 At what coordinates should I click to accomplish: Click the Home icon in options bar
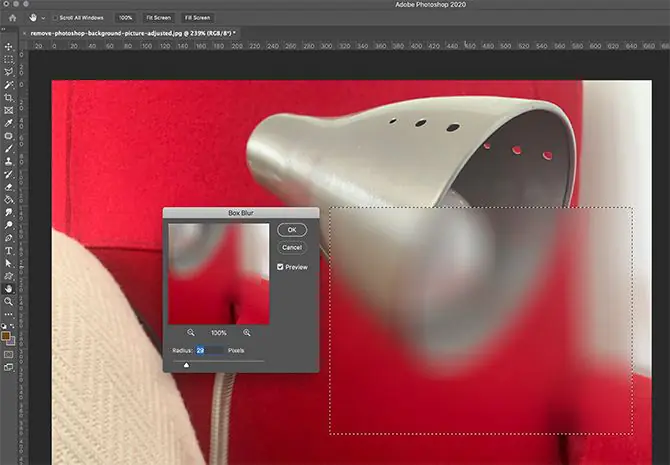[x=10, y=18]
